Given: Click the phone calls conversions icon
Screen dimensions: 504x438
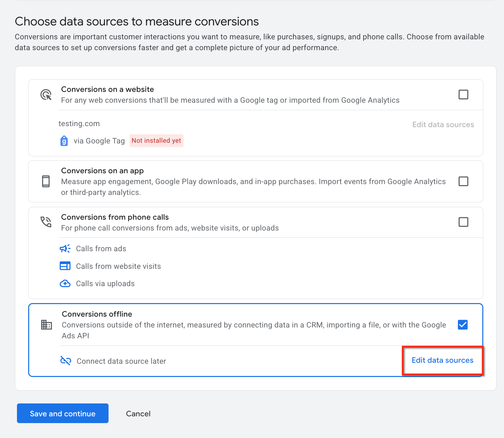Looking at the screenshot, I should 46,222.
